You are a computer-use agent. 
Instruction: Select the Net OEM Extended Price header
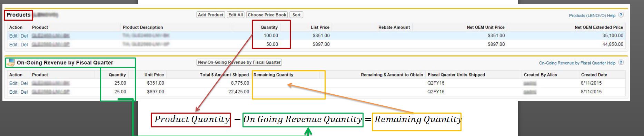(599, 27)
